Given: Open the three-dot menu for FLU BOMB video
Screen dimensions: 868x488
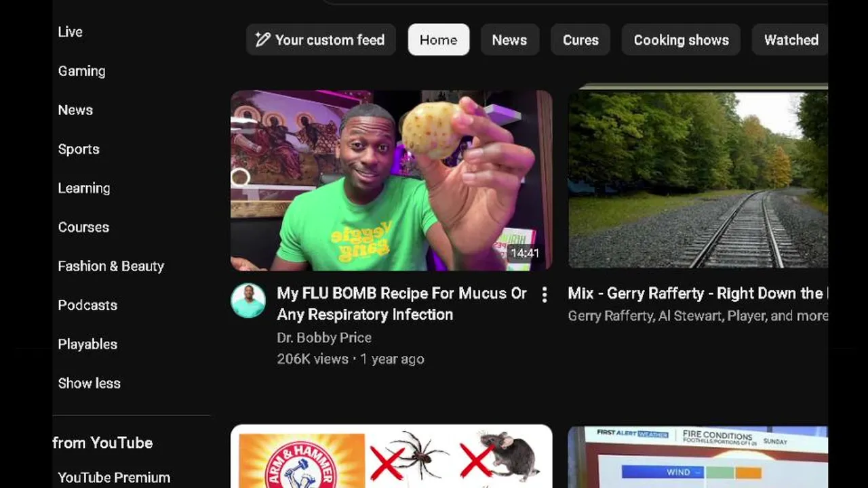Looking at the screenshot, I should click(x=544, y=294).
